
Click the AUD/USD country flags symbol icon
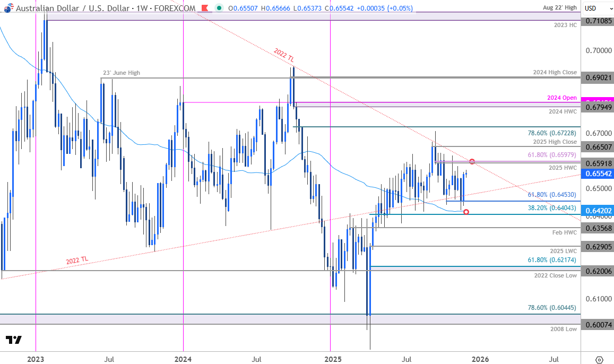9,8
